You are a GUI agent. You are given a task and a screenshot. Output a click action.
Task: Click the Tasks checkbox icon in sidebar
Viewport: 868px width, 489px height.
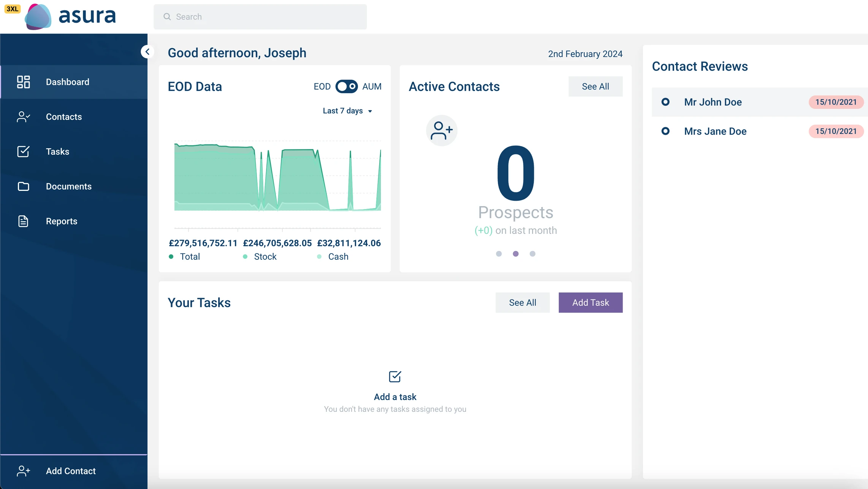click(23, 151)
